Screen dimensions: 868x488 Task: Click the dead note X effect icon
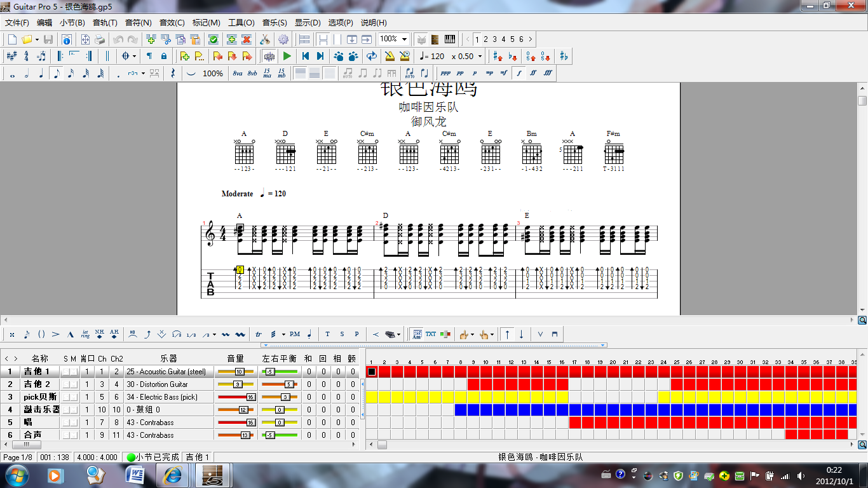(12, 334)
